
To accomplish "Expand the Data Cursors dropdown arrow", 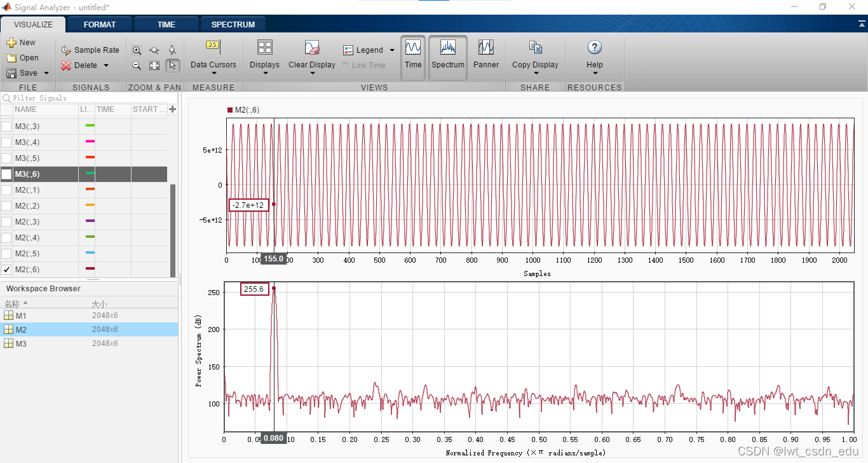I will (213, 73).
